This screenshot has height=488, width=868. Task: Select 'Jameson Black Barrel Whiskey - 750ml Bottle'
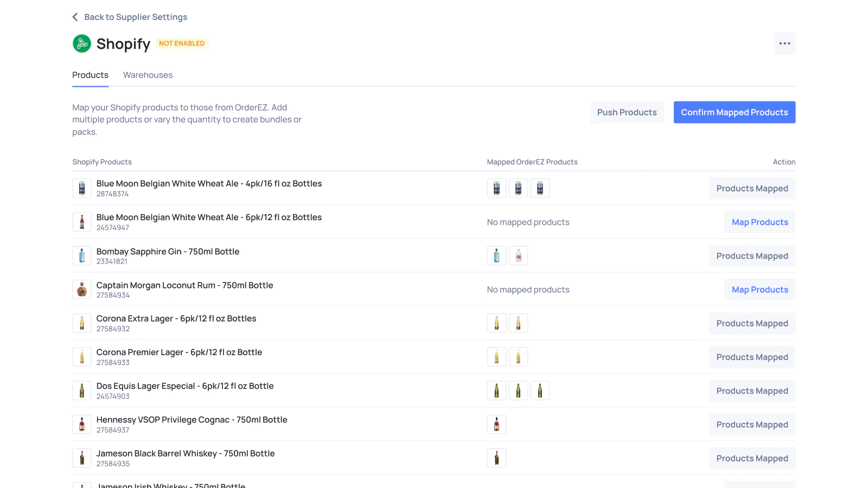tap(186, 453)
